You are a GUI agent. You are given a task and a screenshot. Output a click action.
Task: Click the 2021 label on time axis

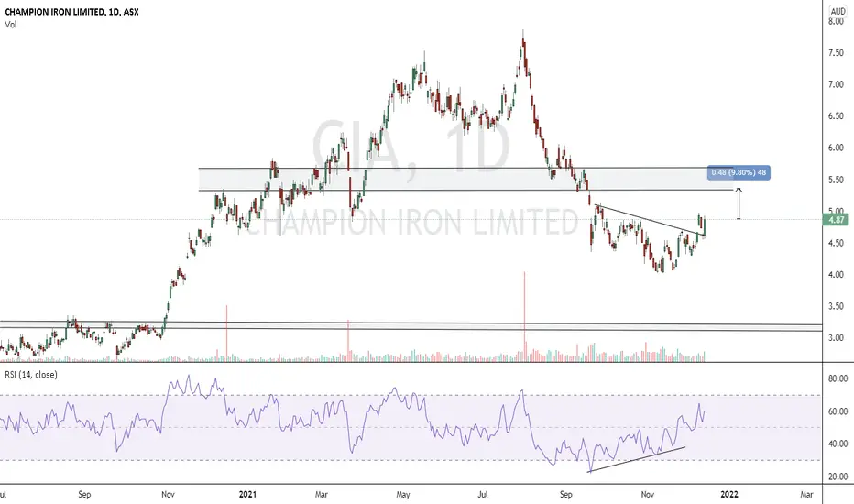[x=247, y=494]
